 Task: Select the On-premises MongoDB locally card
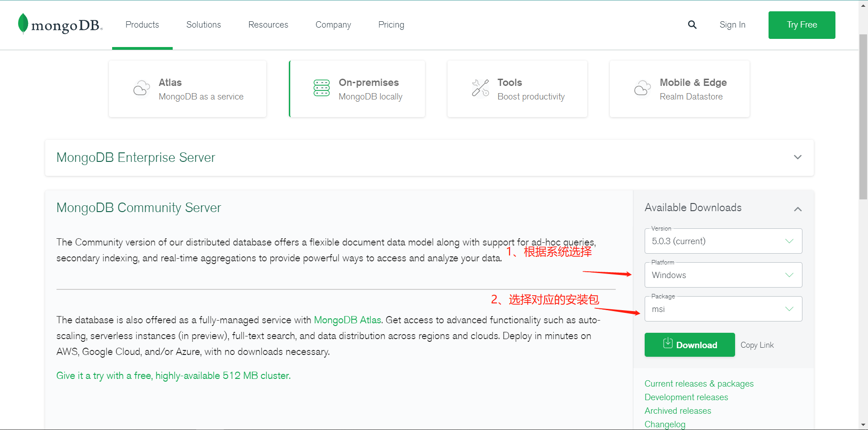coord(357,89)
